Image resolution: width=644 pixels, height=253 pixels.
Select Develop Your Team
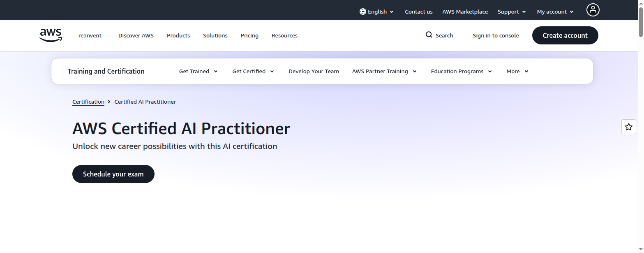[x=314, y=71]
